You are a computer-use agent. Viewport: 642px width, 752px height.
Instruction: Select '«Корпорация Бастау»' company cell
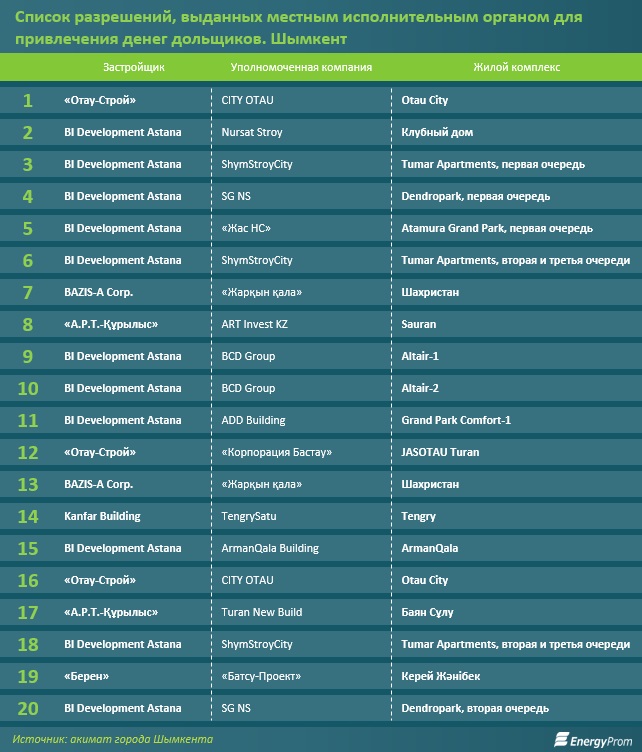click(x=277, y=452)
